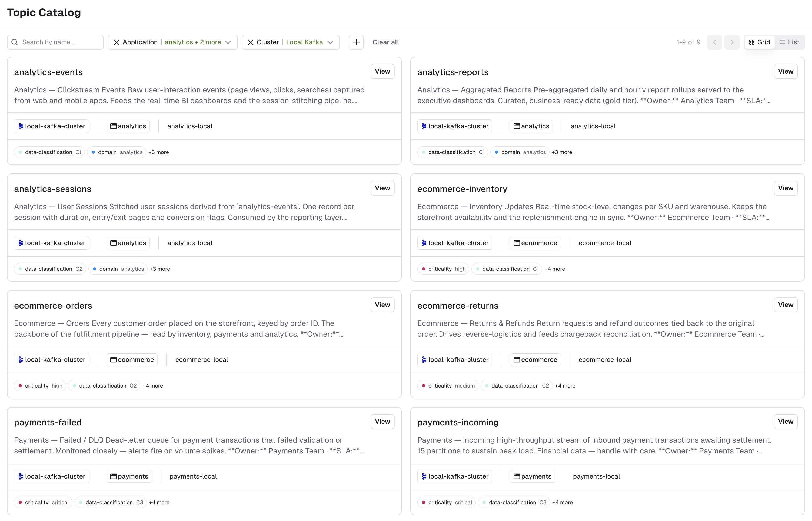Add a new filter with the plus button
Image resolution: width=812 pixels, height=521 pixels.
point(356,42)
